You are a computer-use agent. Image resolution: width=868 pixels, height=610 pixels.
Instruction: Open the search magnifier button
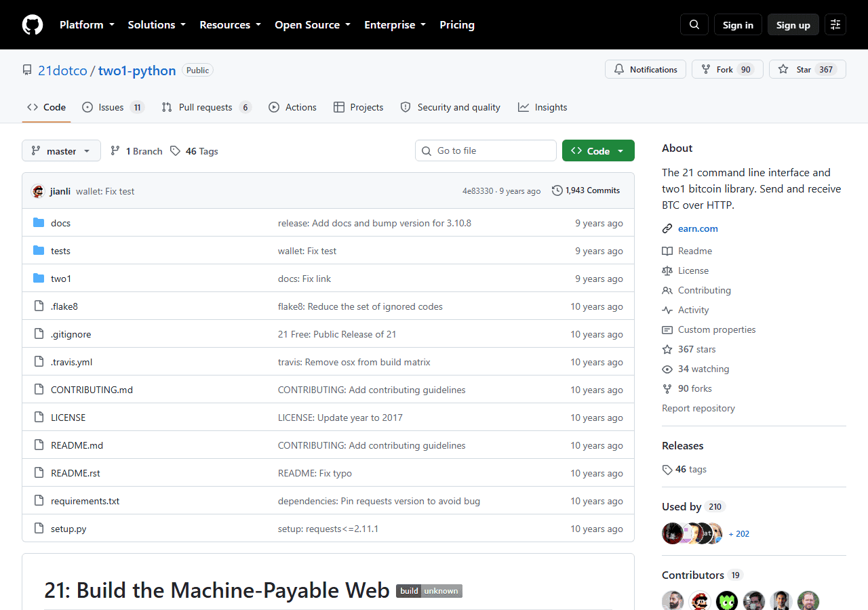point(694,24)
